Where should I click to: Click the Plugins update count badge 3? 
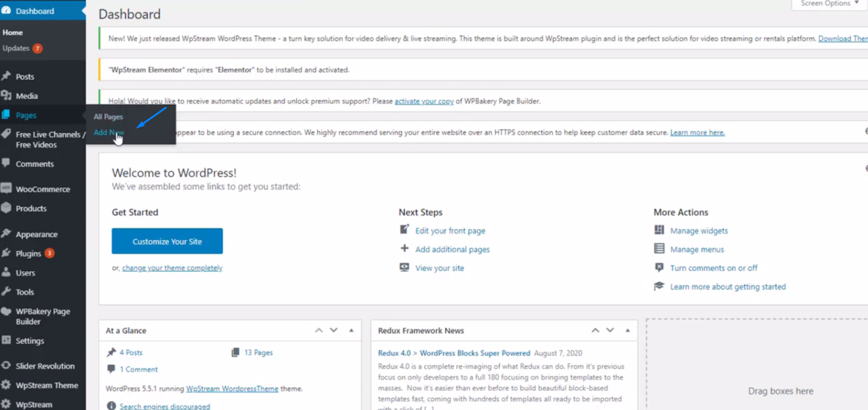[x=49, y=253]
